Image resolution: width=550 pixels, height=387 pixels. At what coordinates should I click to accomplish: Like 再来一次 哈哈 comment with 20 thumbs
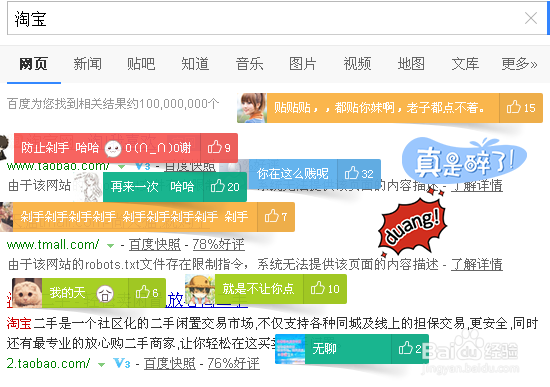225,187
